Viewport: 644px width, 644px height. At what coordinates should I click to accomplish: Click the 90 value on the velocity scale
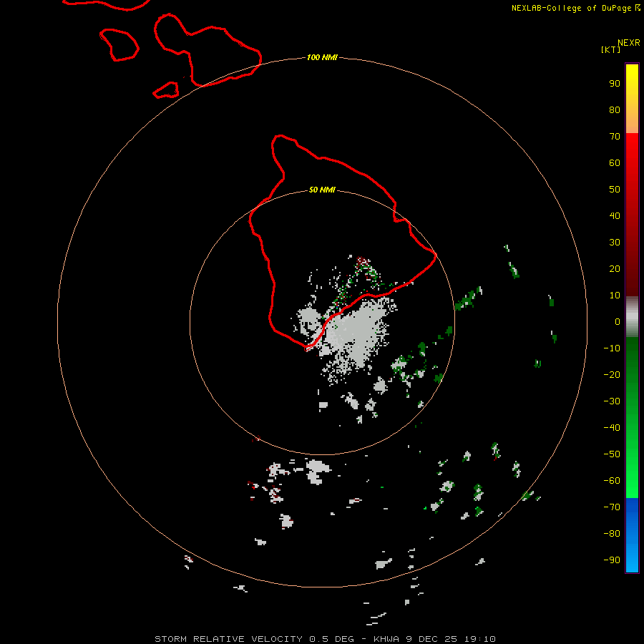pos(615,84)
